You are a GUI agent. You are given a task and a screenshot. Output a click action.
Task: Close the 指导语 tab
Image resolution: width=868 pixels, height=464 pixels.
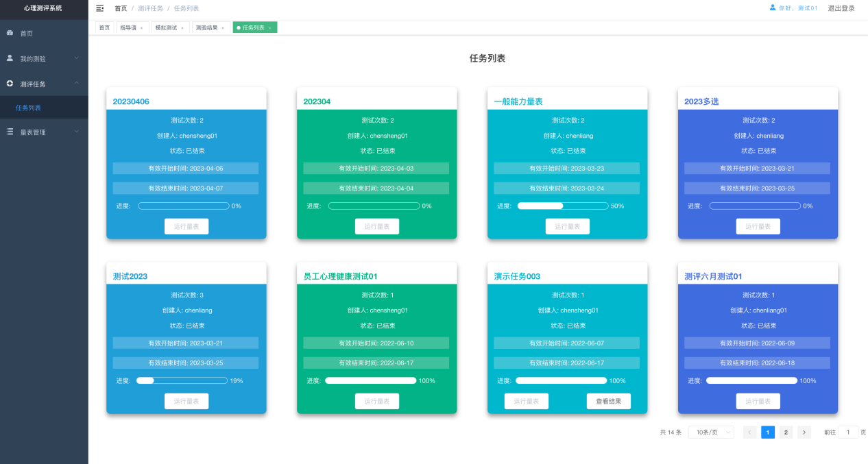tap(141, 28)
